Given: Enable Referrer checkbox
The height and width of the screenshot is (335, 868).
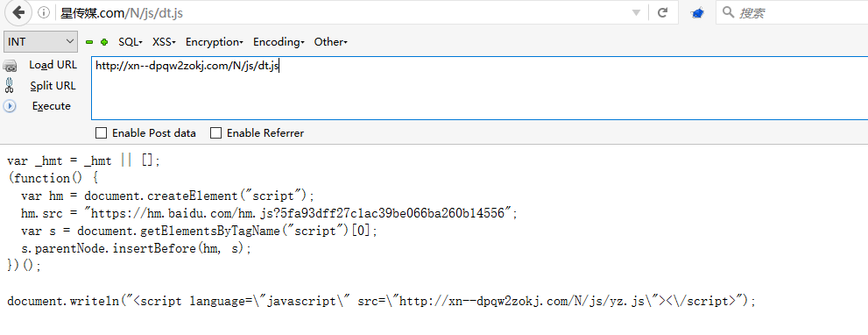Looking at the screenshot, I should 215,133.
